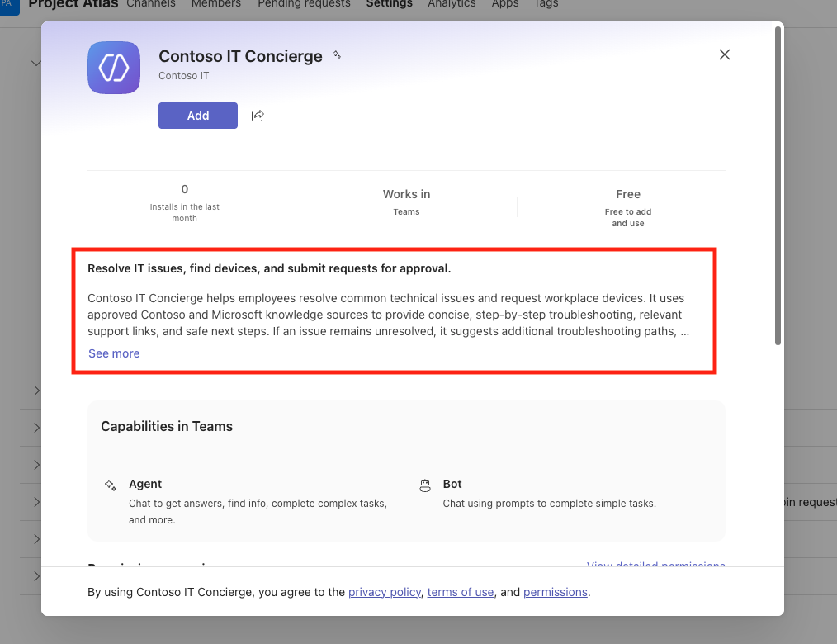837x644 pixels.
Task: Add the Contoso IT Concierge app
Action: 198,116
